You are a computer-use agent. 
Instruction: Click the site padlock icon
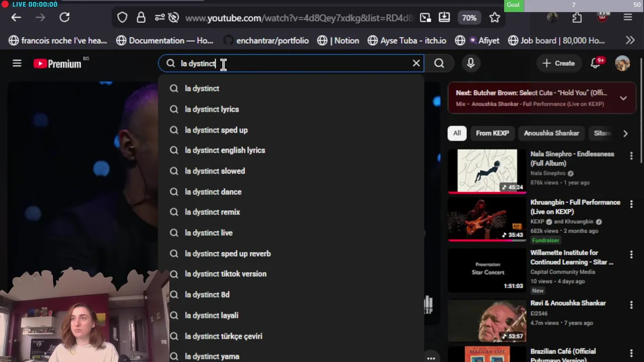tap(141, 18)
